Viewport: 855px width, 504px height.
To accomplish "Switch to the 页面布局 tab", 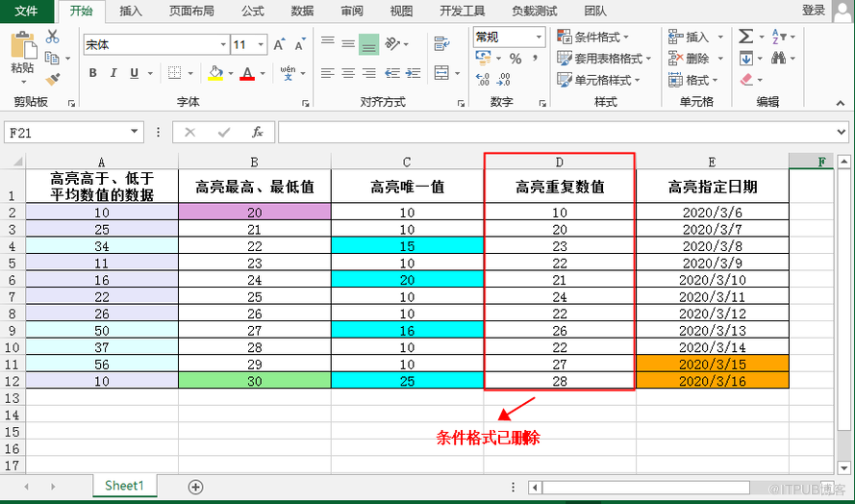I will pos(191,11).
